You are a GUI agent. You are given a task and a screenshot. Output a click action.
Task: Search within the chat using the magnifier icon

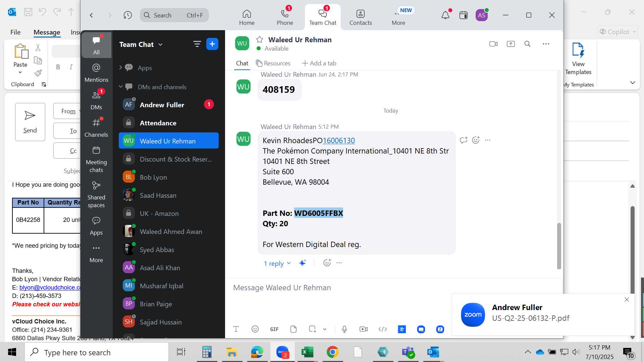(x=527, y=44)
